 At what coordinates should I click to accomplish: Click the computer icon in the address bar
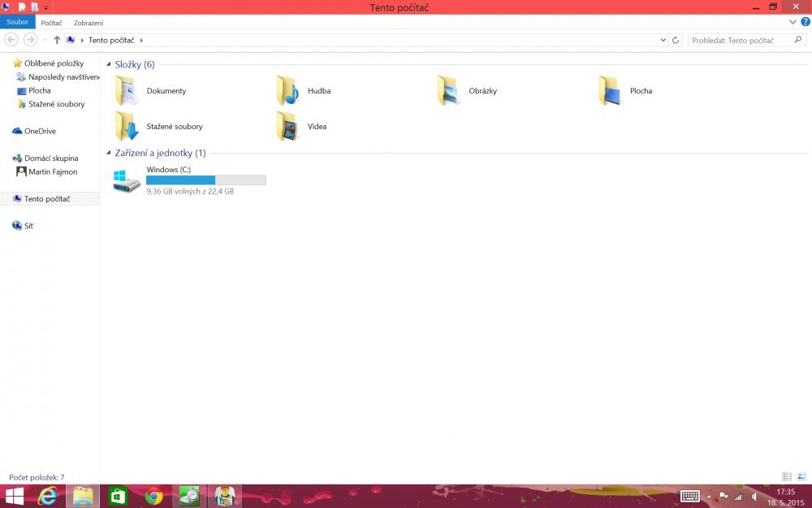coord(71,39)
